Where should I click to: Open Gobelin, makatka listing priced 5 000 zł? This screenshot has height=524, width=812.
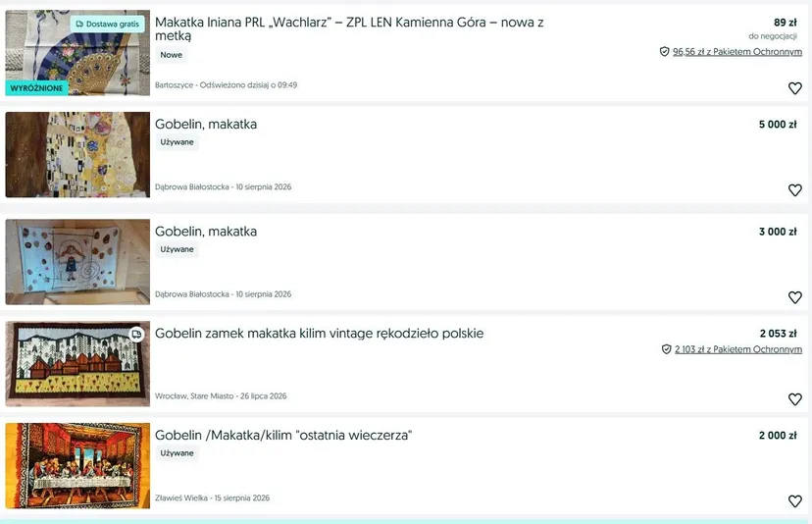(206, 125)
